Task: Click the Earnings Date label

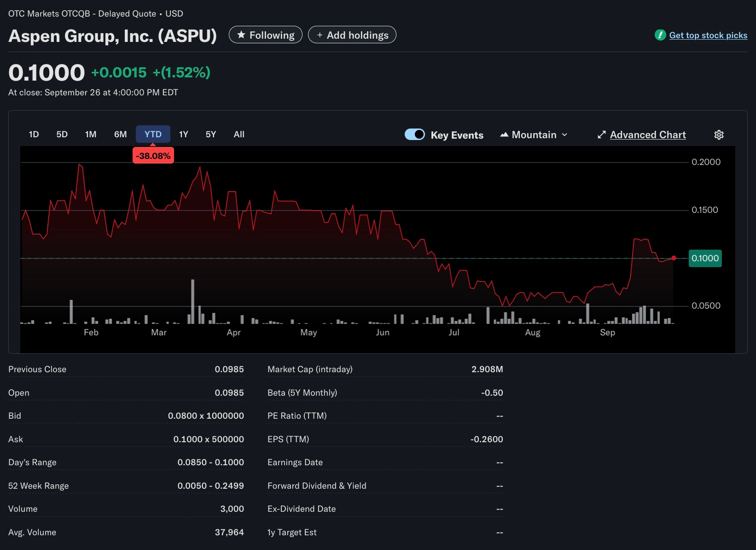Action: [x=295, y=462]
